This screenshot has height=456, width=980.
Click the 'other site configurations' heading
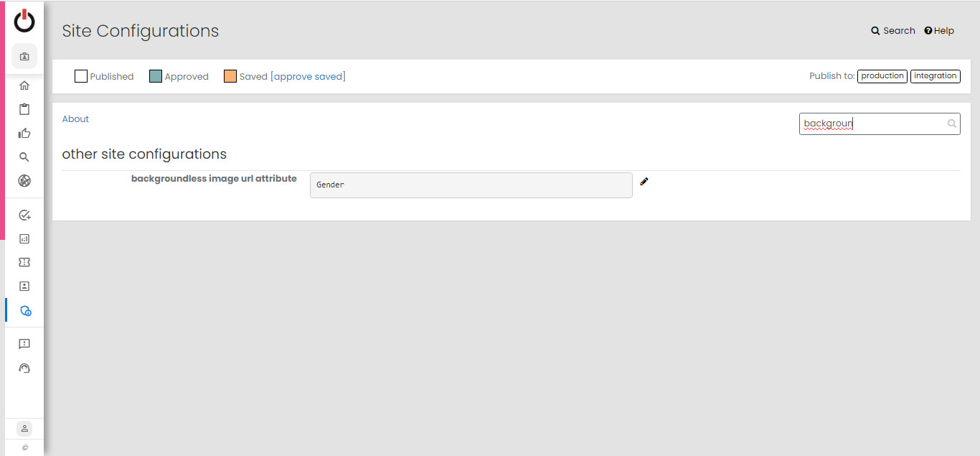pyautogui.click(x=144, y=154)
